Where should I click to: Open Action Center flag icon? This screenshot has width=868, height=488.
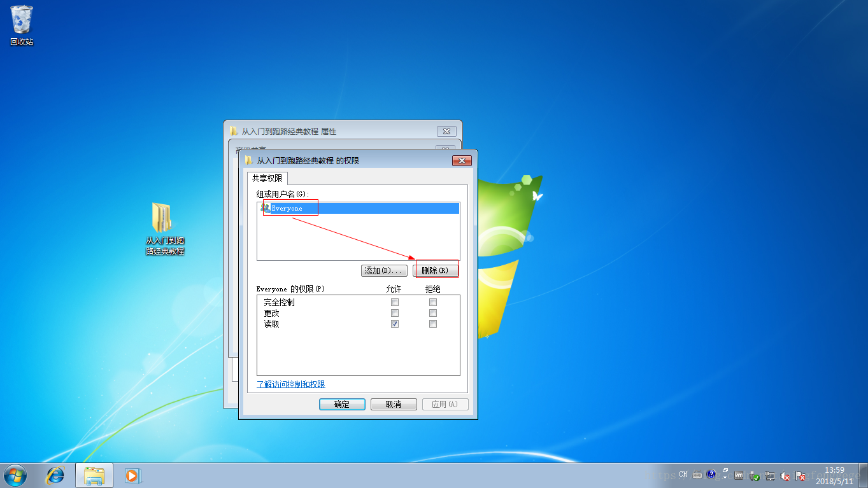(800, 476)
